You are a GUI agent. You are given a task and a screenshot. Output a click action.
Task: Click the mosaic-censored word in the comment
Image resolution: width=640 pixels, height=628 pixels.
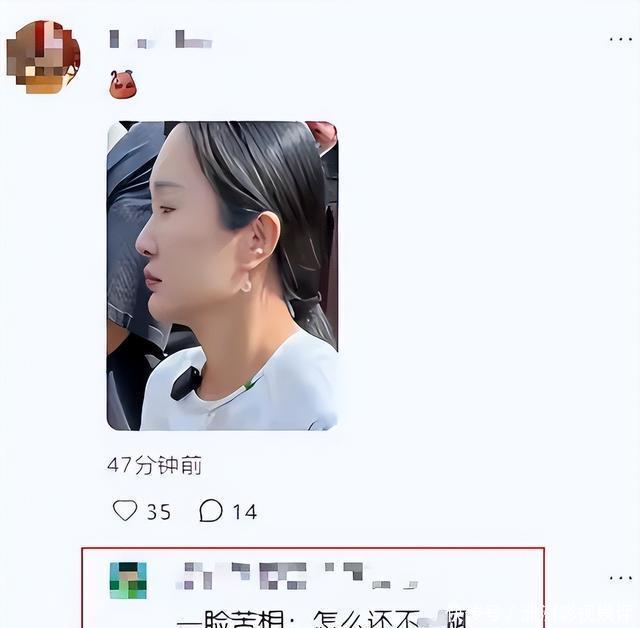pyautogui.click(x=435, y=619)
